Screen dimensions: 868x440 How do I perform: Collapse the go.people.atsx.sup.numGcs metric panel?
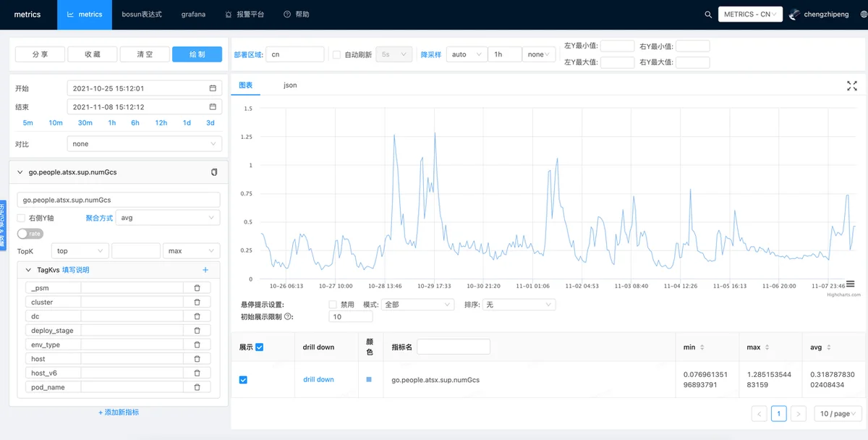20,172
